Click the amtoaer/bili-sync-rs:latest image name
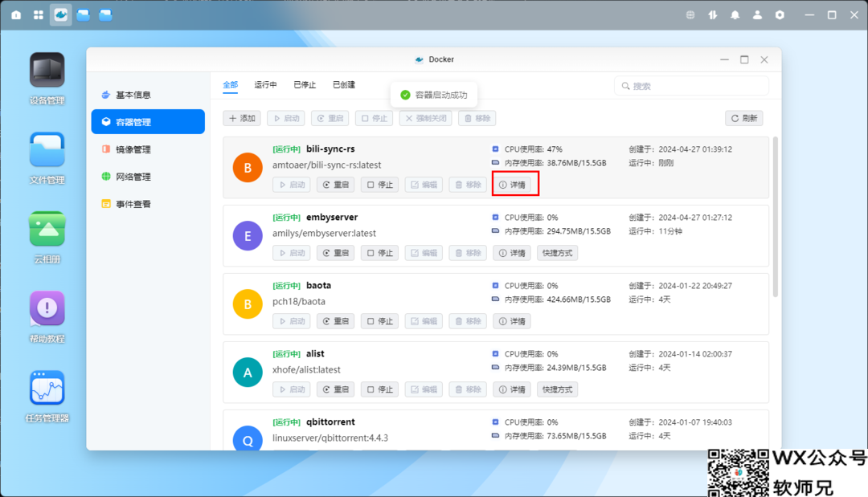This screenshot has width=868, height=497. (326, 165)
